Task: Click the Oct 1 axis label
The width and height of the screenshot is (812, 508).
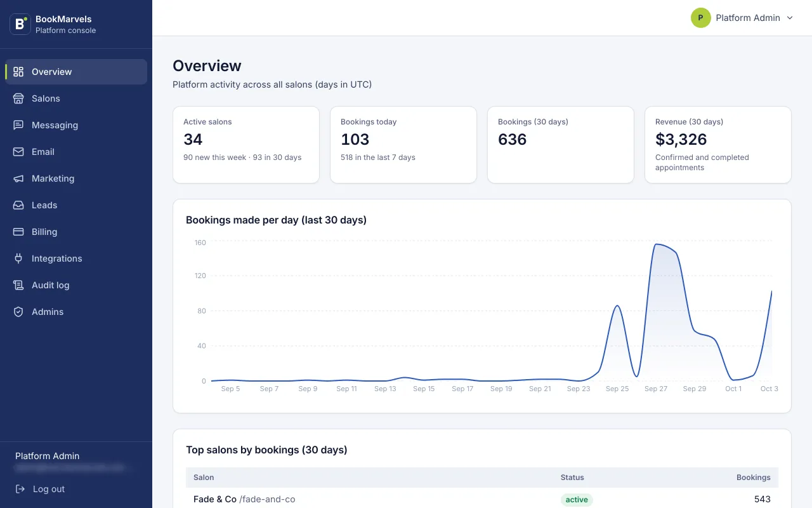Action: point(733,389)
